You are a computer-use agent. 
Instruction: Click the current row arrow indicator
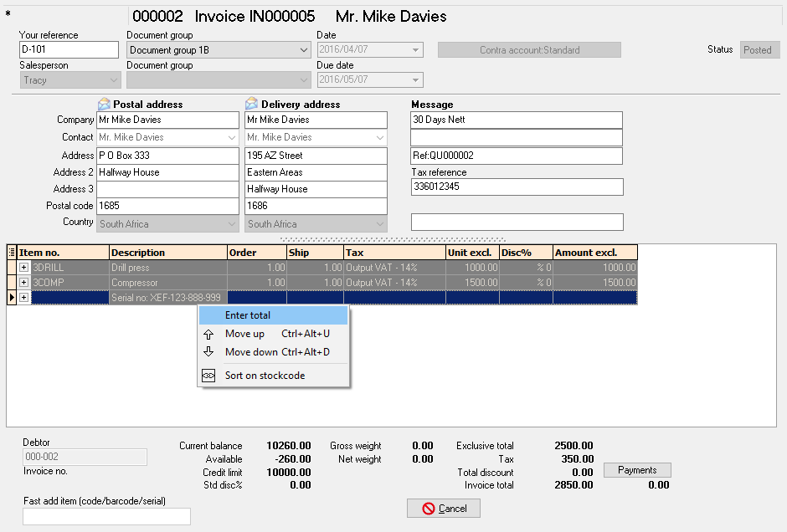tap(11, 298)
